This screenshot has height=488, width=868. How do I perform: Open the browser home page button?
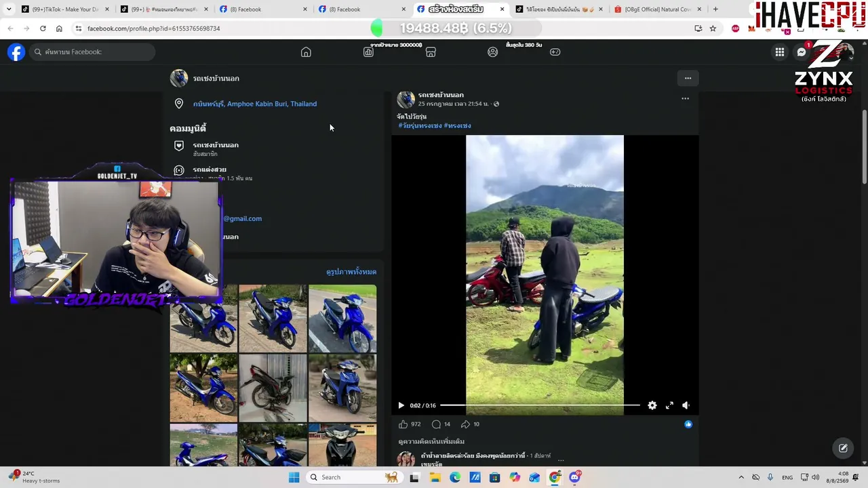[59, 28]
